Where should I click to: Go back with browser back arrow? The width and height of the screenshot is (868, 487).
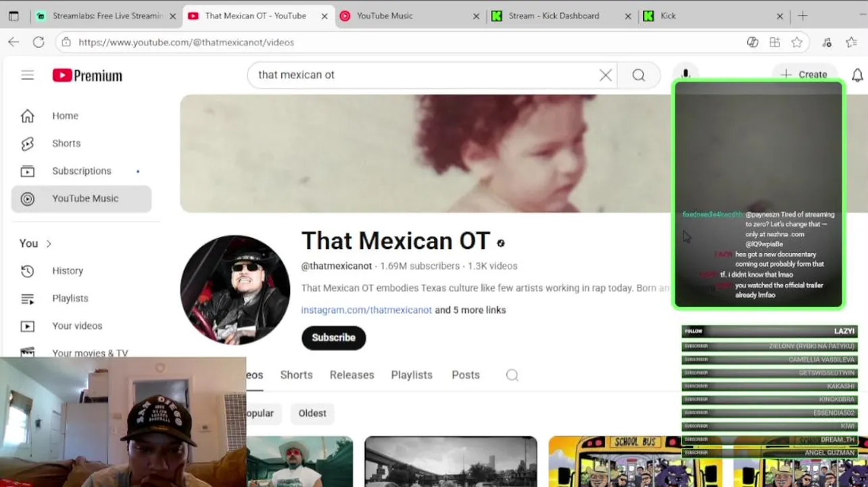click(x=14, y=42)
